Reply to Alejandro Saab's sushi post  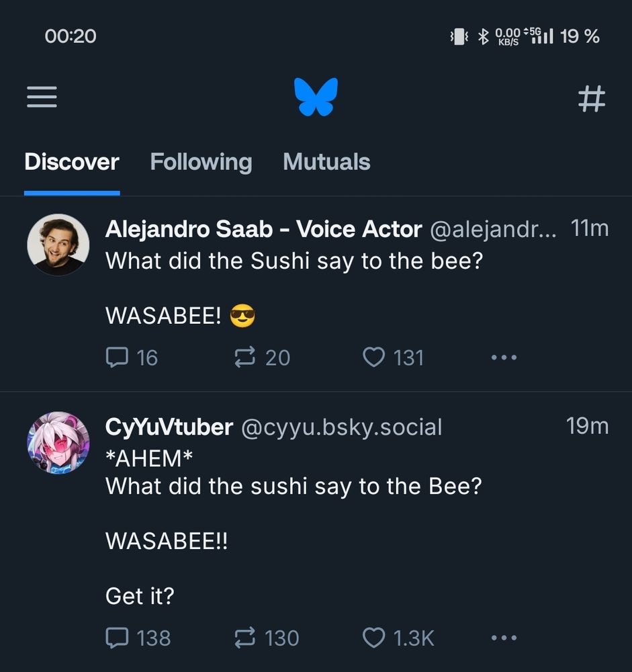[x=118, y=357]
